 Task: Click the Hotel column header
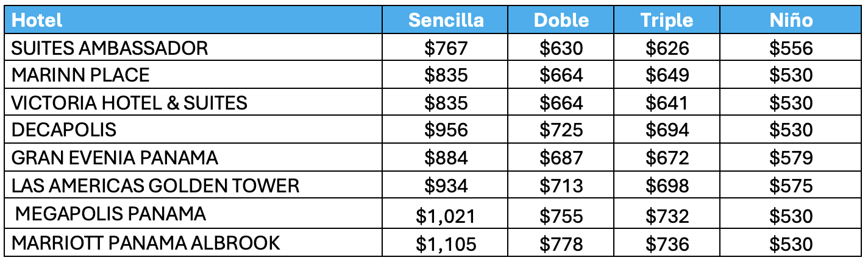[37, 20]
